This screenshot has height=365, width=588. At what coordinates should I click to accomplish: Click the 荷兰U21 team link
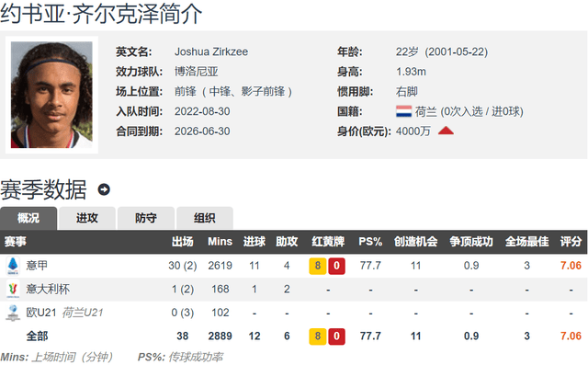(x=82, y=313)
